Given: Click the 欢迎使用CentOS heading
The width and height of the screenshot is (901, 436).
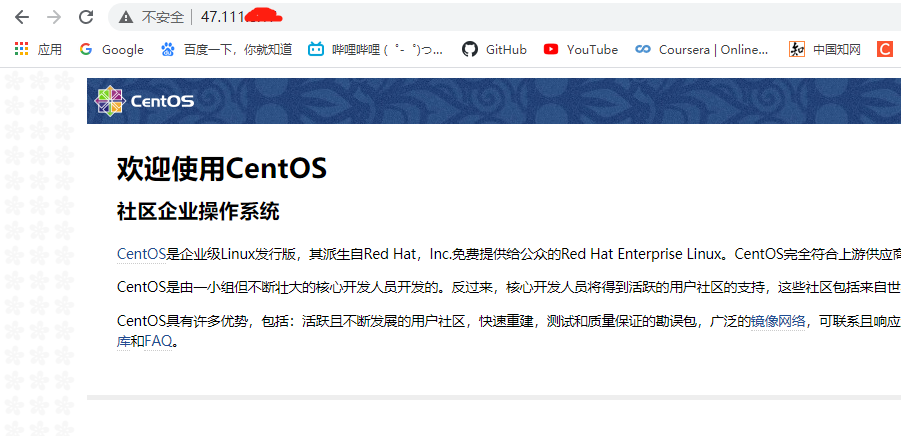Looking at the screenshot, I should click(222, 168).
